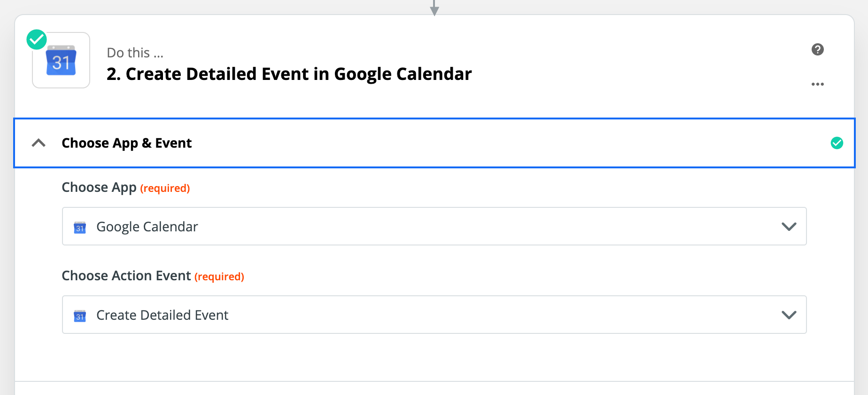Click the green checkmark badge on app icon
The image size is (868, 395).
(x=37, y=39)
